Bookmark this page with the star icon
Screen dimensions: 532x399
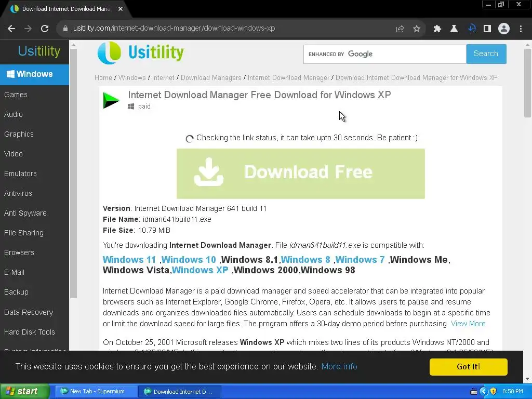[417, 29]
